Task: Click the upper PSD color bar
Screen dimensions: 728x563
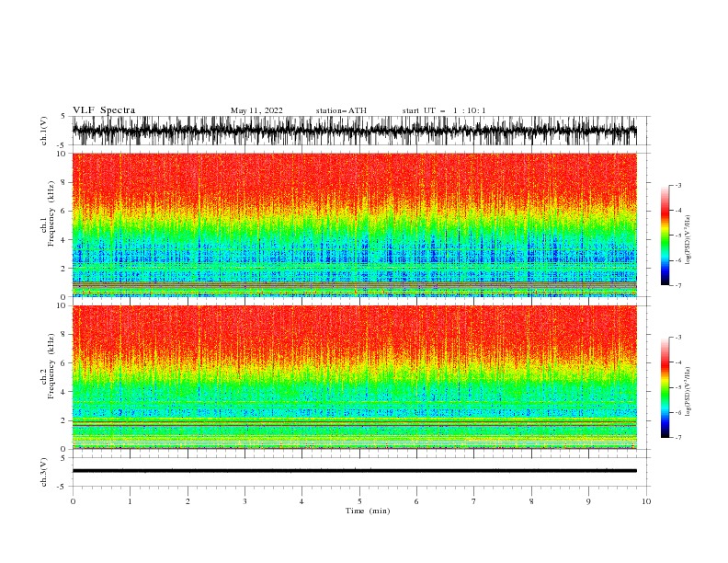Action: pyautogui.click(x=665, y=236)
